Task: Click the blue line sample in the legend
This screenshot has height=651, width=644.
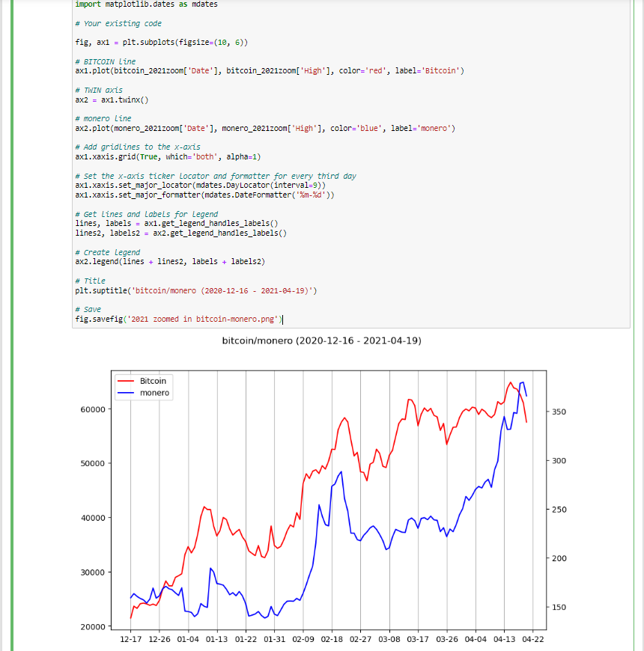Action: 126,393
